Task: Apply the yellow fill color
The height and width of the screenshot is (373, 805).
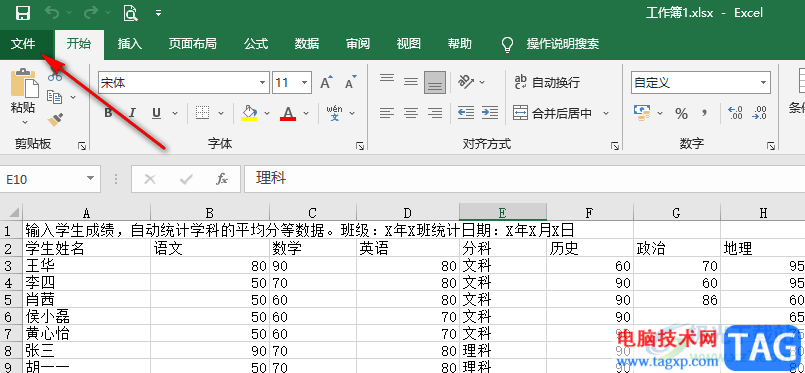Action: 249,113
